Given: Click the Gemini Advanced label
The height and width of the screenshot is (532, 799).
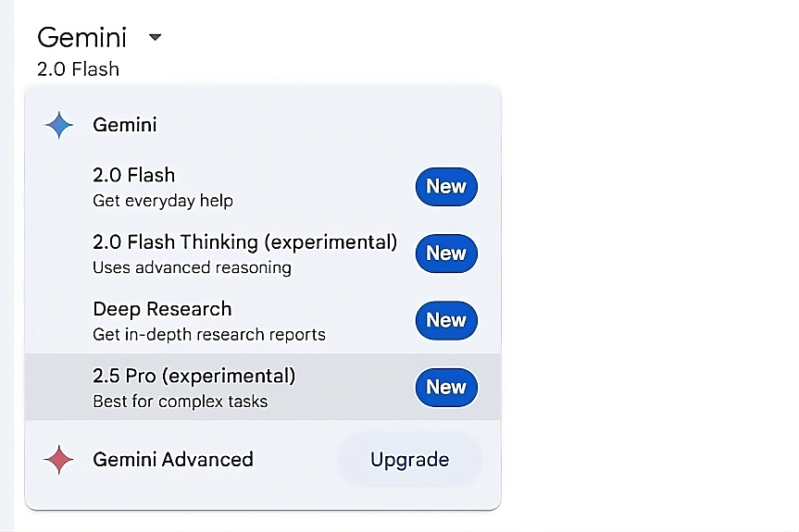Looking at the screenshot, I should tap(172, 460).
